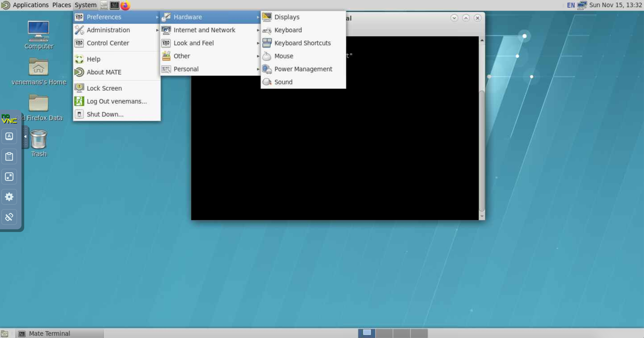
Task: Show the noVNC extra keys panel
Action: click(x=9, y=136)
